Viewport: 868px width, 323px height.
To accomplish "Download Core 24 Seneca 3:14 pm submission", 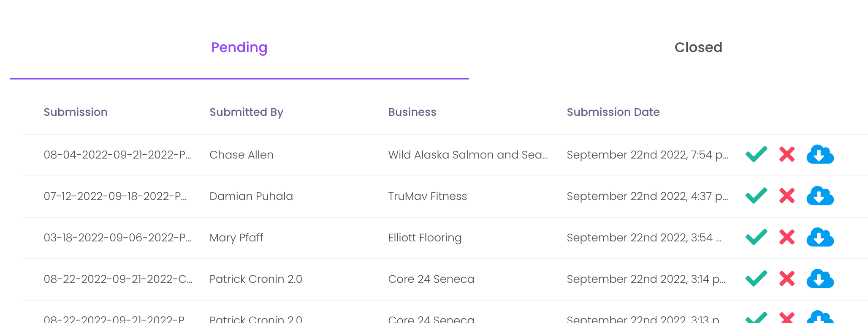I will (x=820, y=279).
